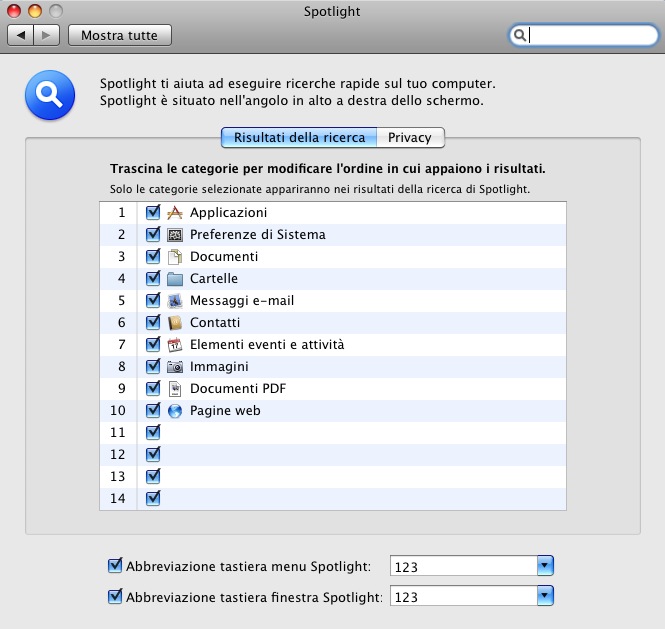Viewport: 665px width, 629px height.
Task: Select the Immagini row label
Action: [x=219, y=367]
